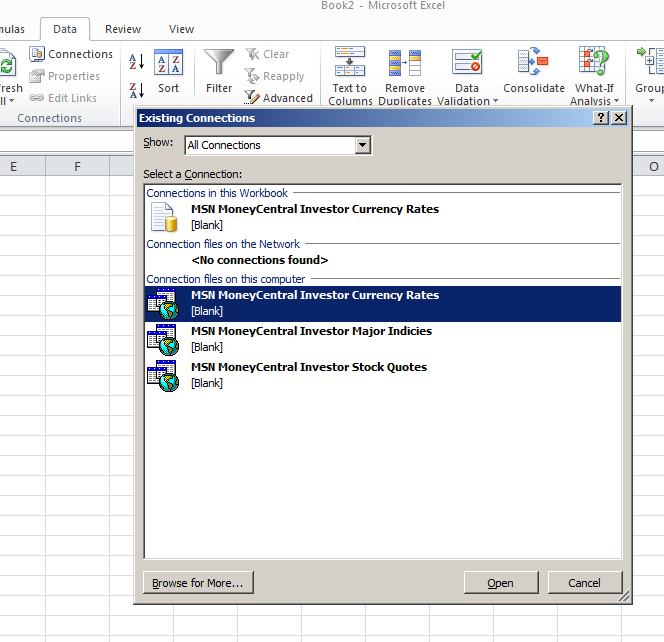Cancel the Existing Connections dialog
This screenshot has width=664, height=642.
coord(584,583)
